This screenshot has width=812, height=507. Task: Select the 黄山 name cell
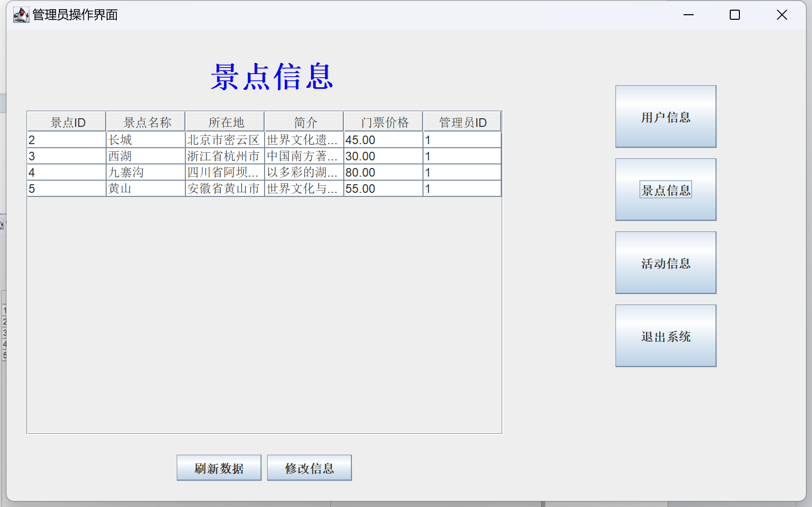146,189
